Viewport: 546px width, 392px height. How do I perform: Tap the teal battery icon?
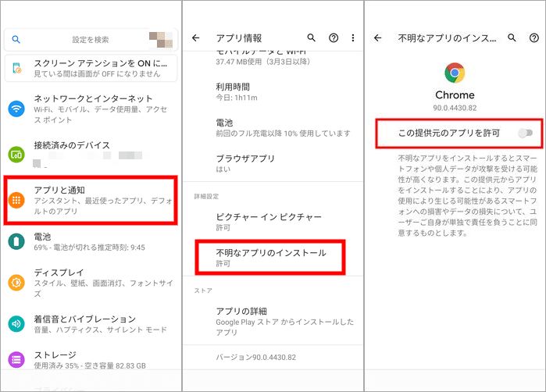click(x=16, y=241)
